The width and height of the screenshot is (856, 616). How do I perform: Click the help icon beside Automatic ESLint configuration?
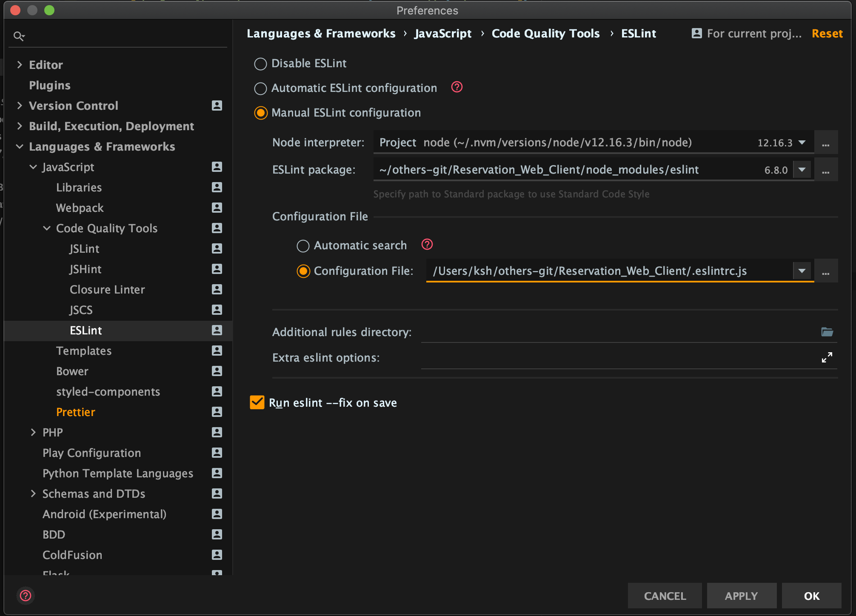point(457,87)
